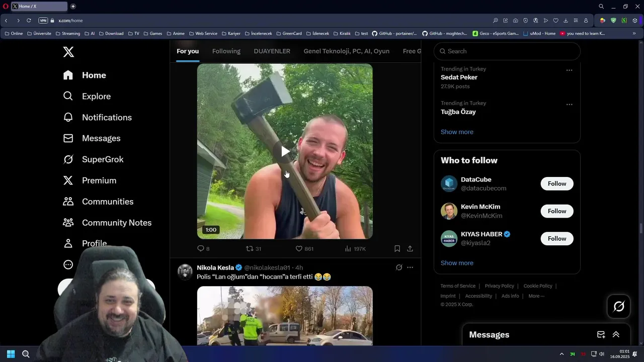Bookmark the axe video post
The image size is (644, 362).
(397, 248)
